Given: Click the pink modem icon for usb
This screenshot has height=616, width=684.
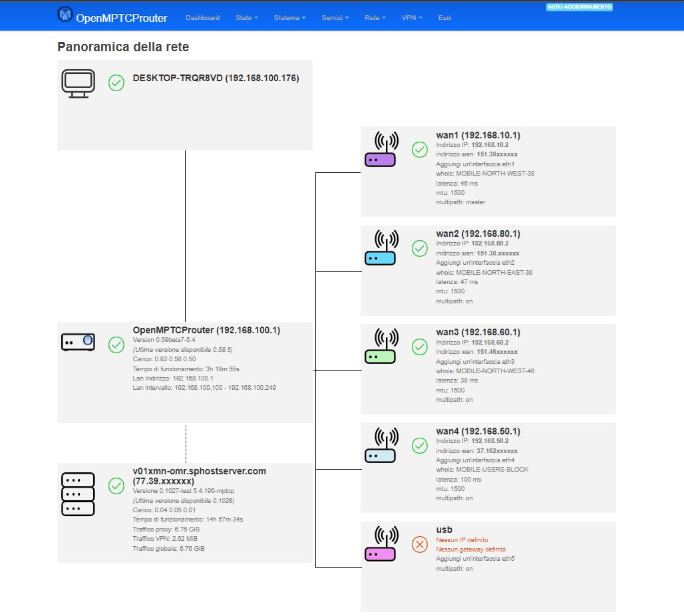Looking at the screenshot, I should point(381,543).
